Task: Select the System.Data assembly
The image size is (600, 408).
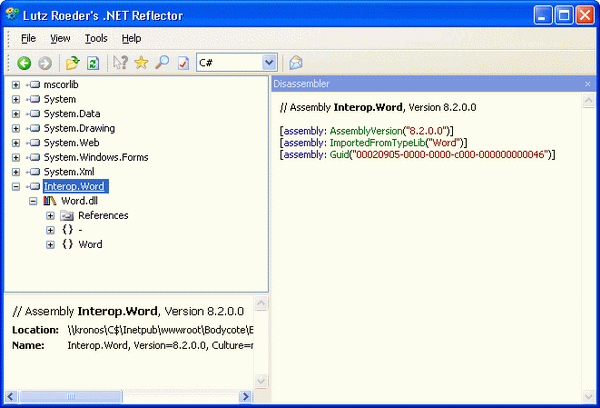Action: click(72, 114)
